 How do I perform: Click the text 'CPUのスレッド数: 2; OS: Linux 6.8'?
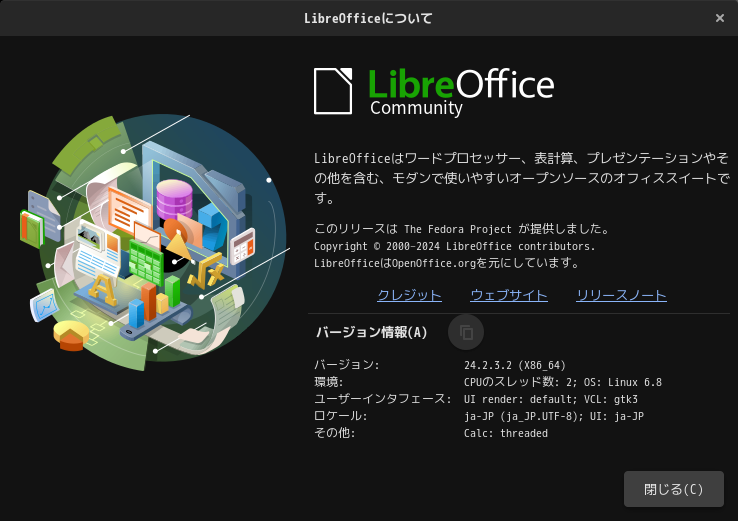pyautogui.click(x=562, y=382)
